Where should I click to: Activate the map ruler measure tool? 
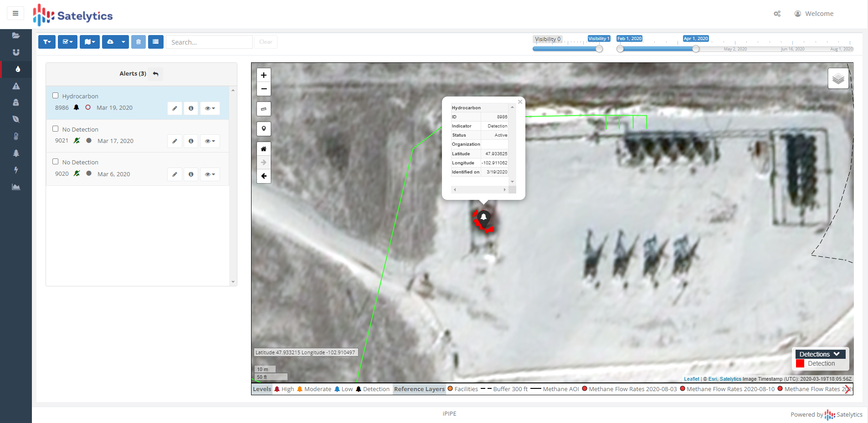tap(264, 109)
